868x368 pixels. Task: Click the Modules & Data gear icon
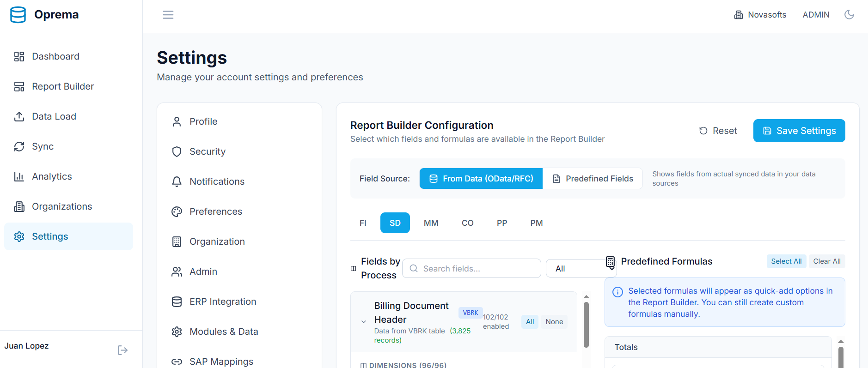[x=177, y=332]
